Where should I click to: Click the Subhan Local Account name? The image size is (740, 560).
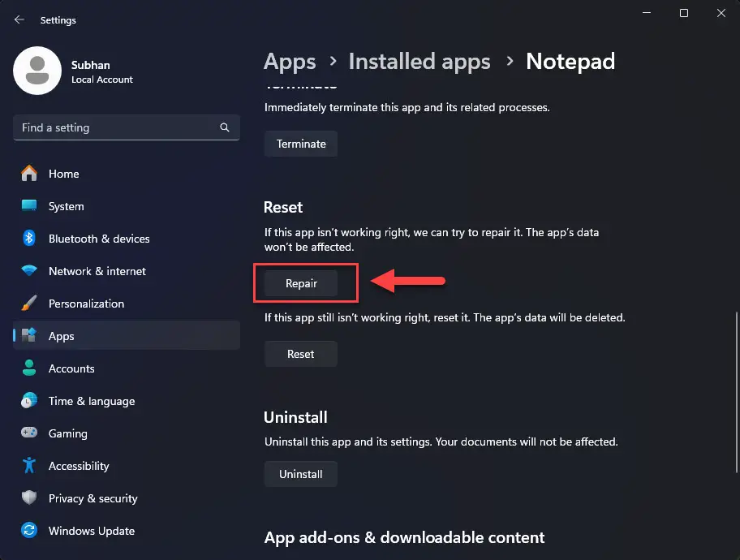(102, 71)
